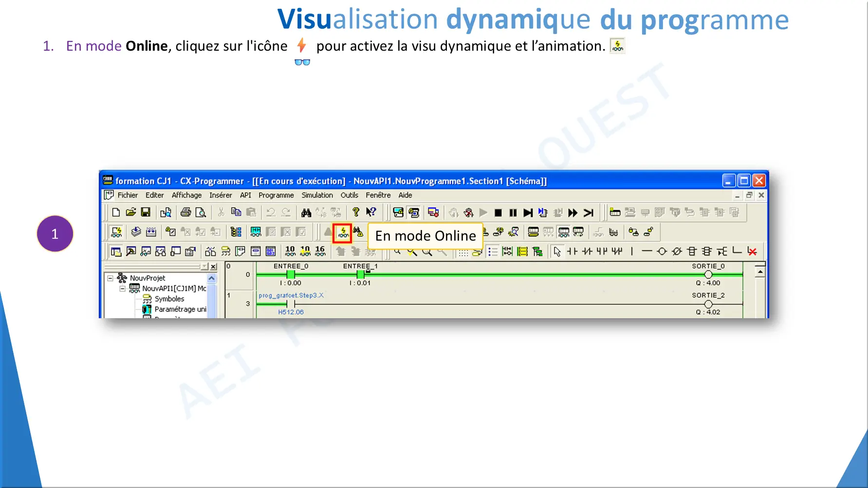Image resolution: width=868 pixels, height=488 pixels.
Task: Click the Save floppy disk icon
Action: point(146,212)
